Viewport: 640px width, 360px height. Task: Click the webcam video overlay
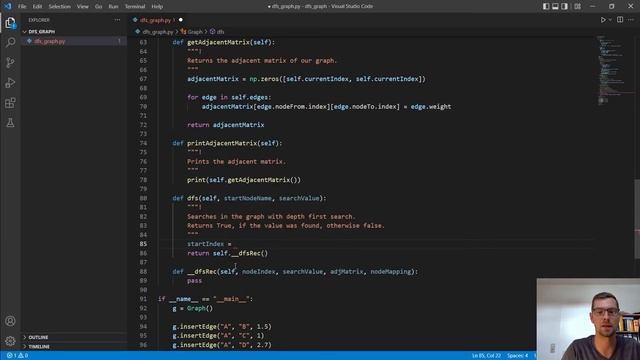pos(588,319)
